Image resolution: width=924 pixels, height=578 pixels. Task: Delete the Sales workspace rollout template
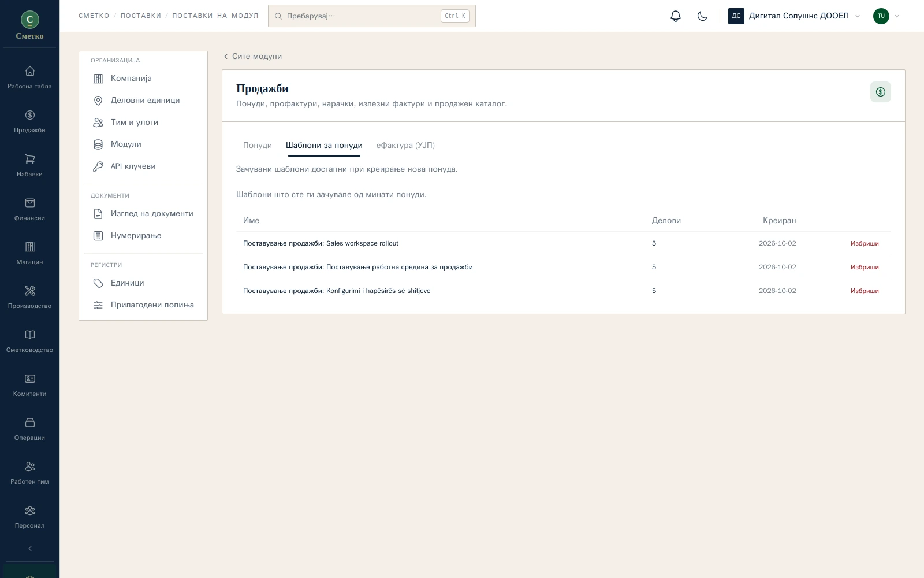(865, 243)
